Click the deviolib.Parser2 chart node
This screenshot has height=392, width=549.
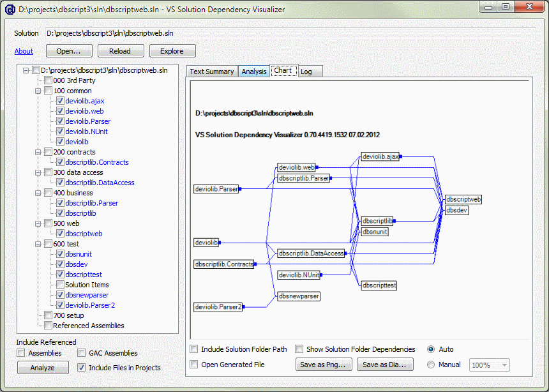tap(218, 307)
